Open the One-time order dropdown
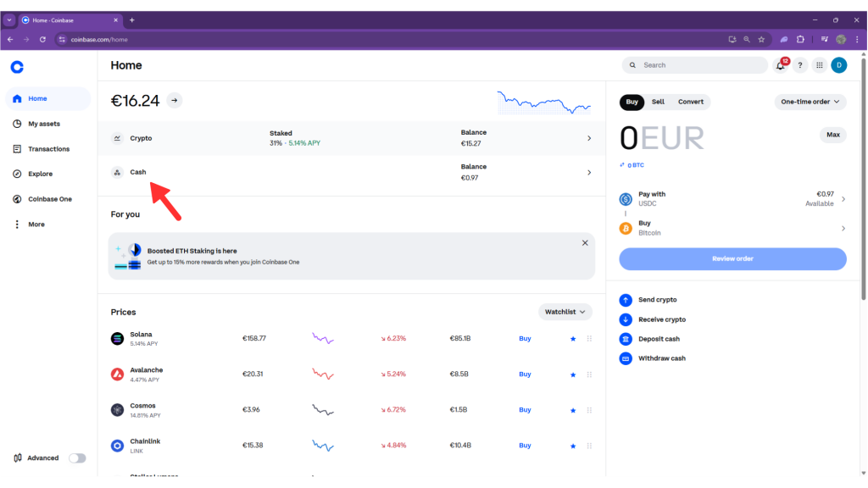868x488 pixels. pos(810,102)
